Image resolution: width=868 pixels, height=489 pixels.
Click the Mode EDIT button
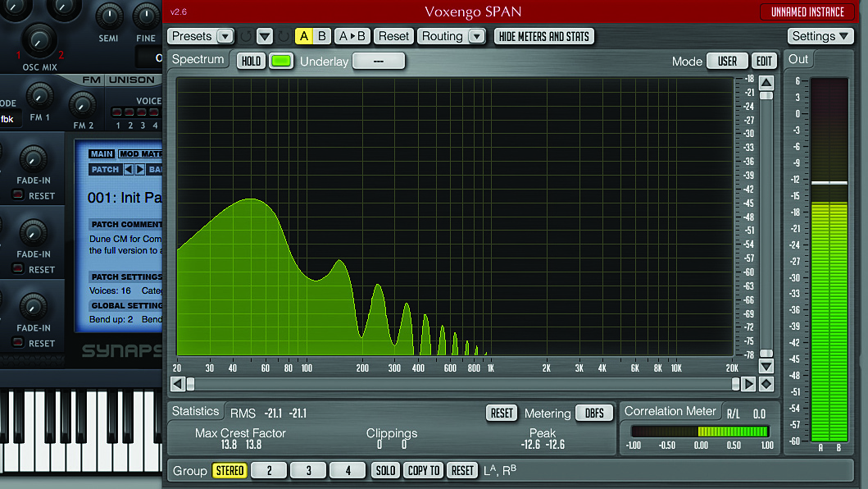click(x=764, y=61)
